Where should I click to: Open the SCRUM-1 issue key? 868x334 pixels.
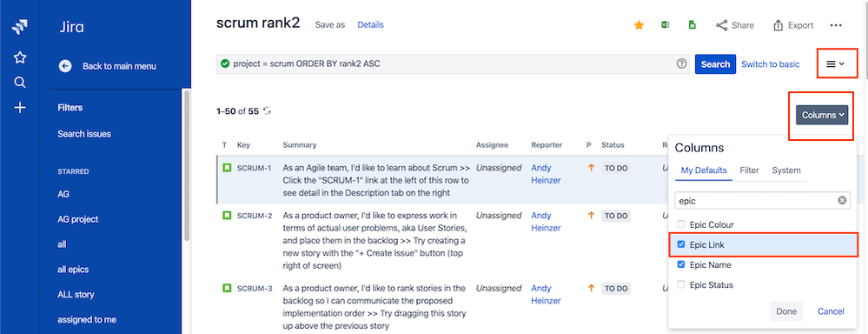(x=254, y=168)
